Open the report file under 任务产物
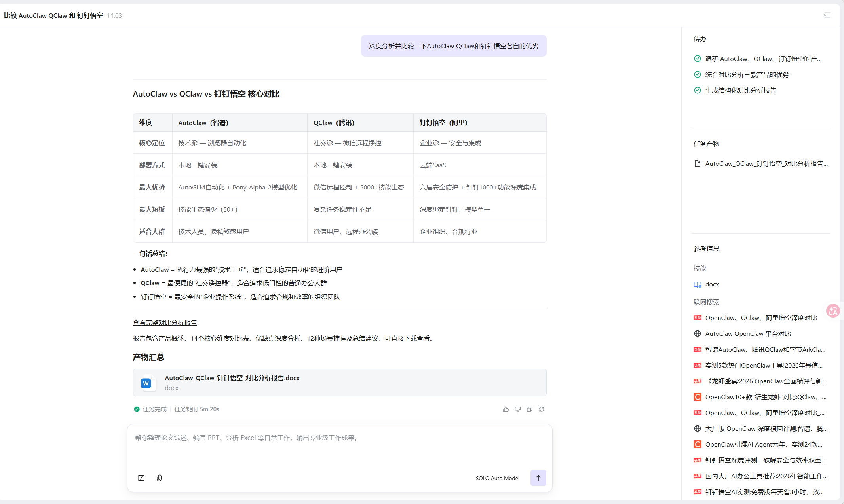844x504 pixels. coord(766,164)
